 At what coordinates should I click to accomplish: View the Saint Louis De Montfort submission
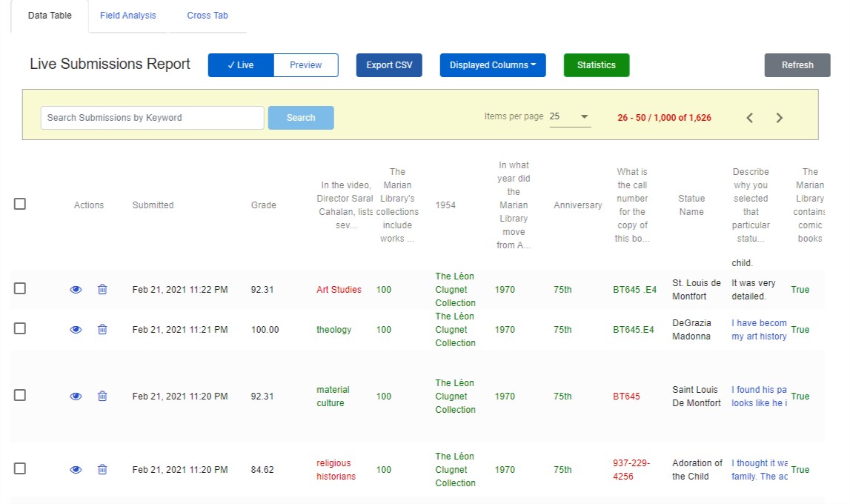[x=75, y=396]
